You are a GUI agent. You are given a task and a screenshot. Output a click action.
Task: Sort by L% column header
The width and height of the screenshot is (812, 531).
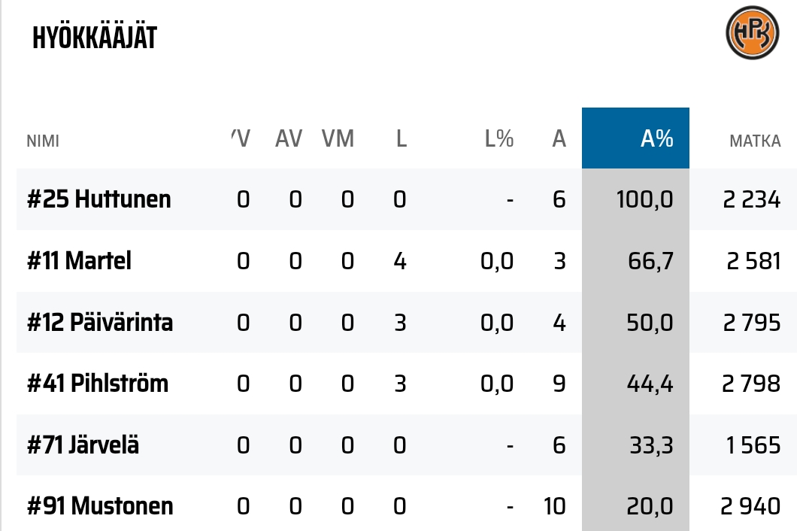[x=499, y=139]
